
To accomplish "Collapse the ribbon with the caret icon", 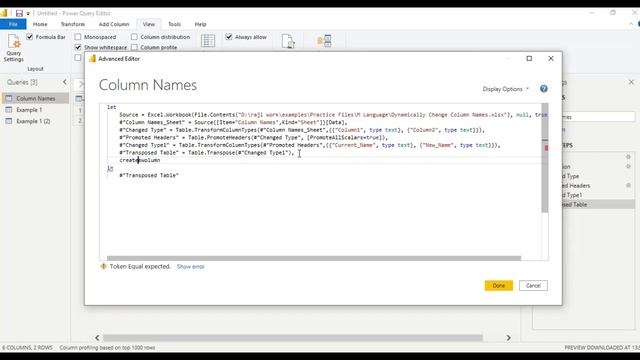I will point(631,24).
